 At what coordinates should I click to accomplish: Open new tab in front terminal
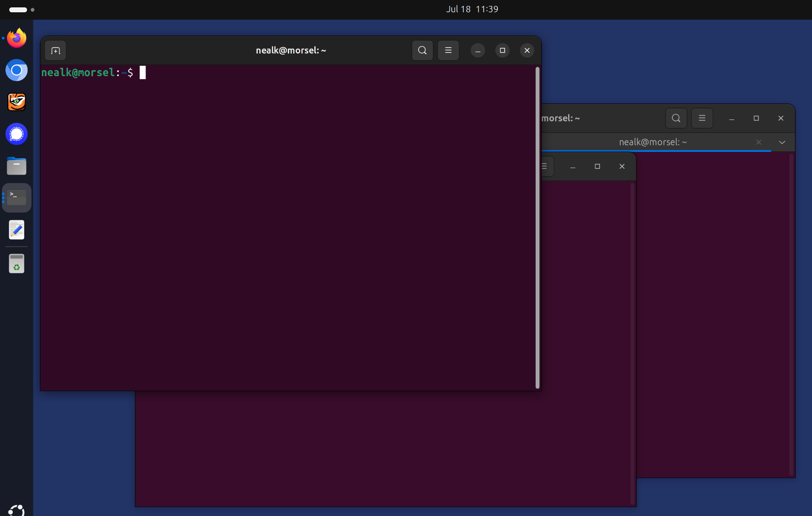(56, 51)
